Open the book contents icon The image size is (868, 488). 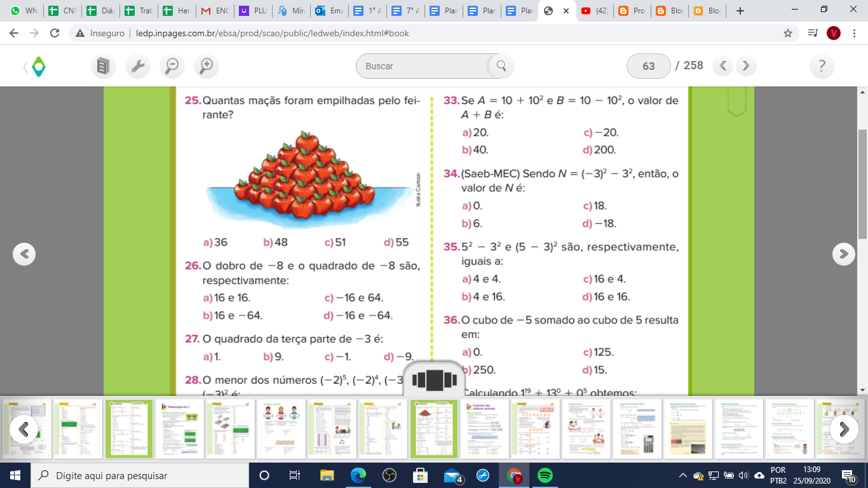tap(103, 65)
